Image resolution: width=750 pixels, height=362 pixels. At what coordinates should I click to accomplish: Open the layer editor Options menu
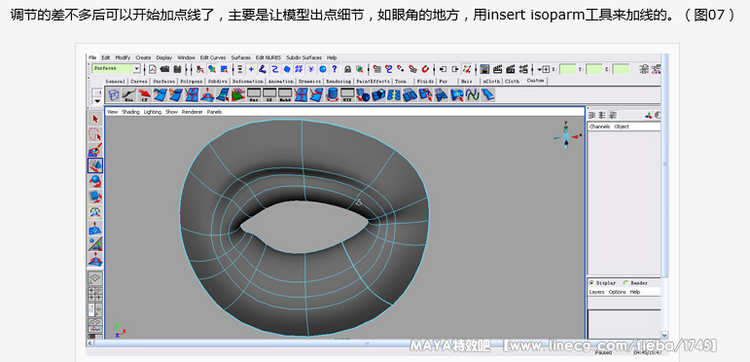(617, 292)
